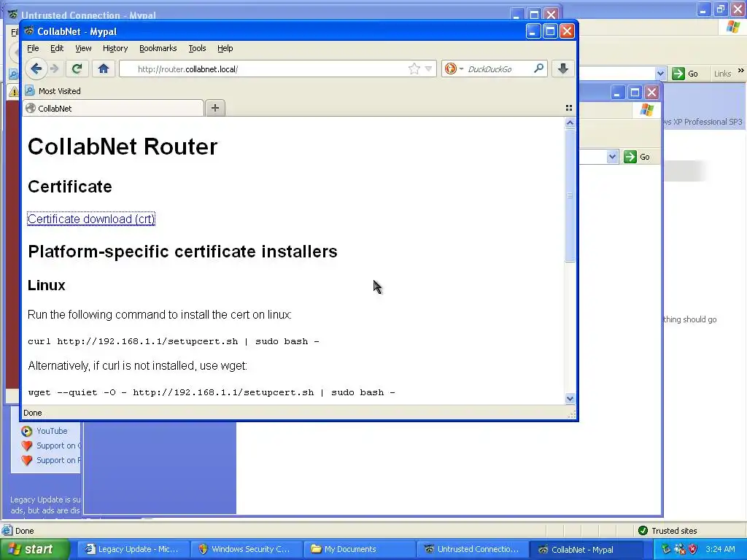Click the page scrollbar up arrow
Screen dimensions: 747x560
click(570, 123)
